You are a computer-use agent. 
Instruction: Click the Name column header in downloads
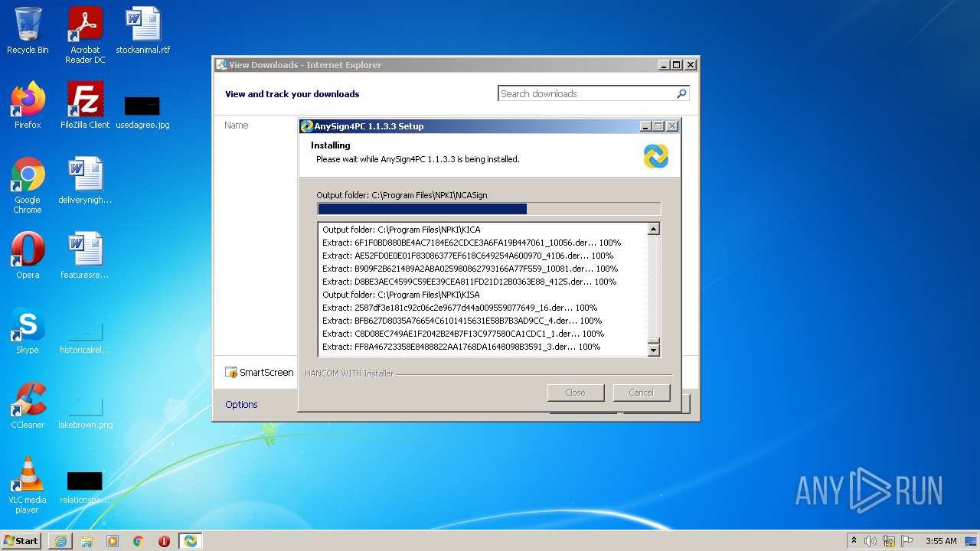click(237, 126)
